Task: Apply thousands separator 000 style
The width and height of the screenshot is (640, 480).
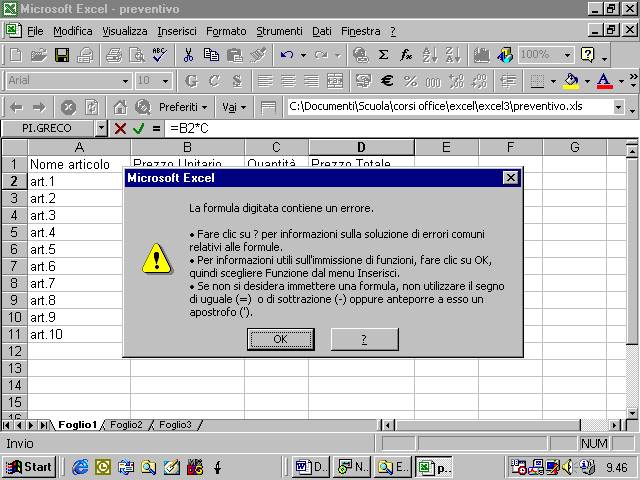Action: (433, 81)
